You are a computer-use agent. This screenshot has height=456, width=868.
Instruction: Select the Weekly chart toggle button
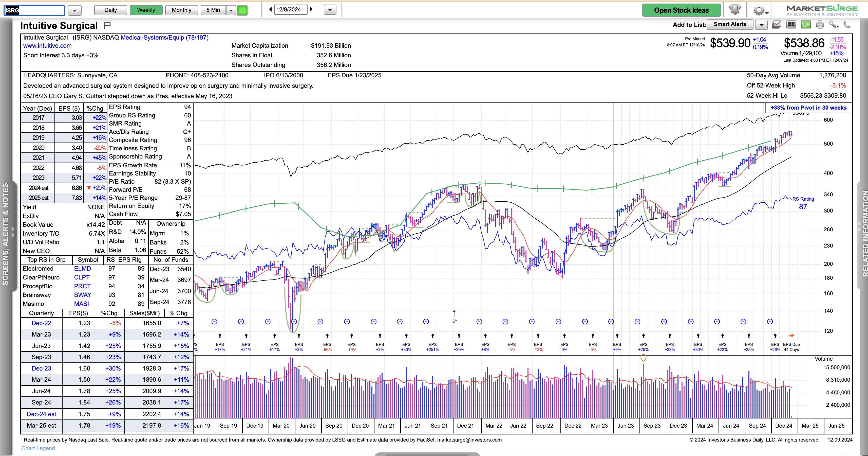[146, 10]
